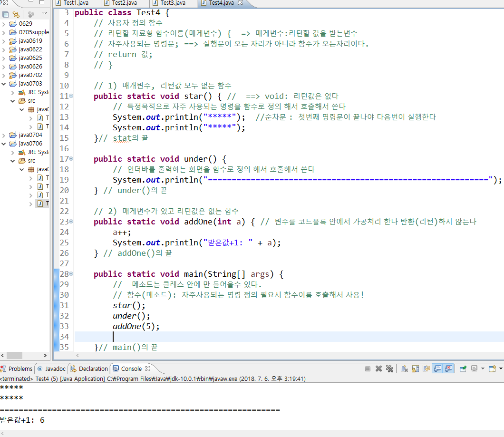Click the misspelled 'stat' word on line 15

click(122, 138)
